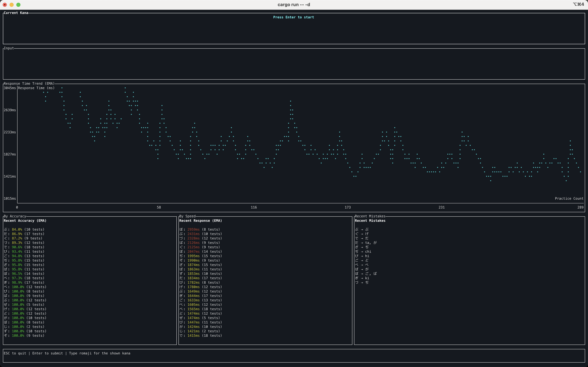Click the 'Press Enter to start' prompt
588x367 pixels.
tap(293, 17)
